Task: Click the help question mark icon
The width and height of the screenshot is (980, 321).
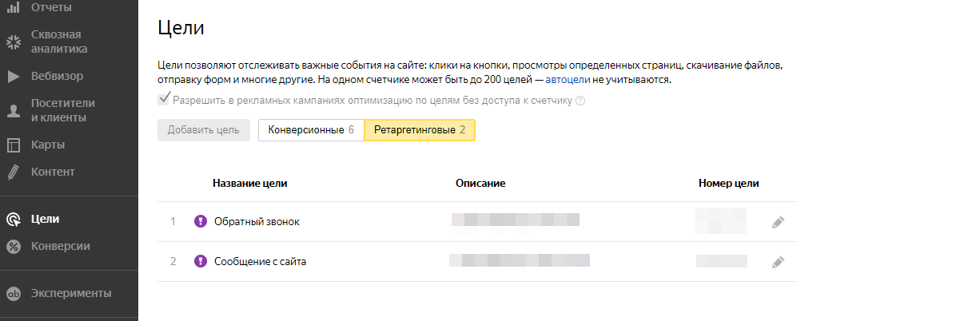Action: [x=580, y=101]
